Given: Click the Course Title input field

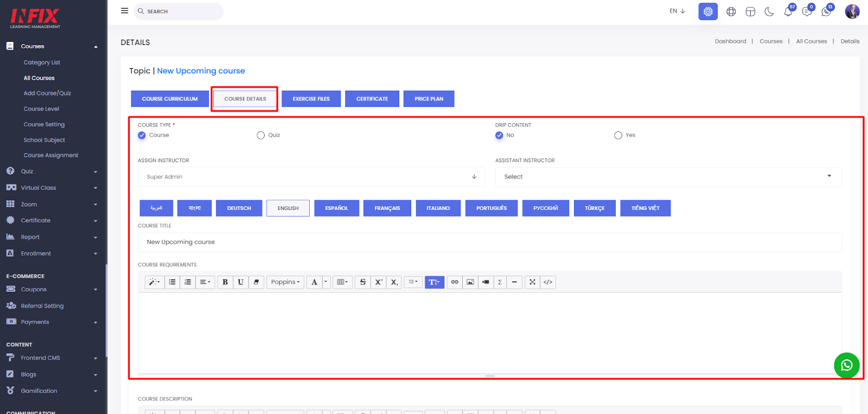Looking at the screenshot, I should (490, 242).
